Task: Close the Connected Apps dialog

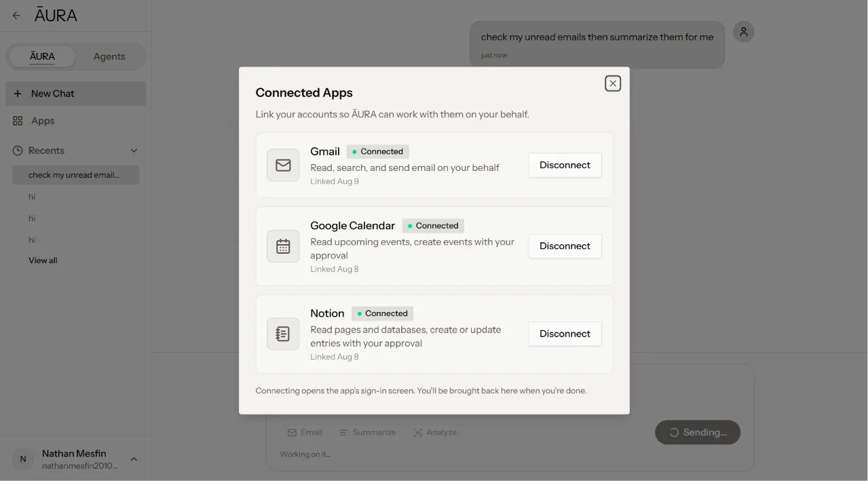Action: coord(613,83)
